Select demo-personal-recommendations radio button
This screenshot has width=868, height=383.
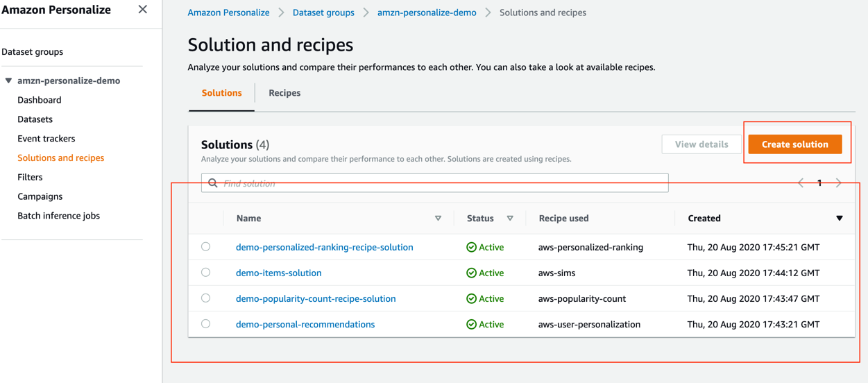[x=206, y=324]
